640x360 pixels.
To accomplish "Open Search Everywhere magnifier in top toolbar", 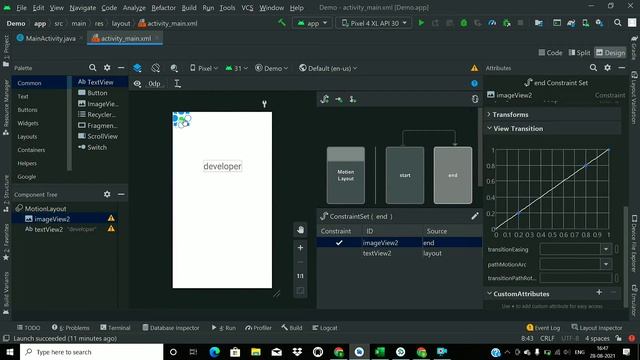I will tap(618, 23).
